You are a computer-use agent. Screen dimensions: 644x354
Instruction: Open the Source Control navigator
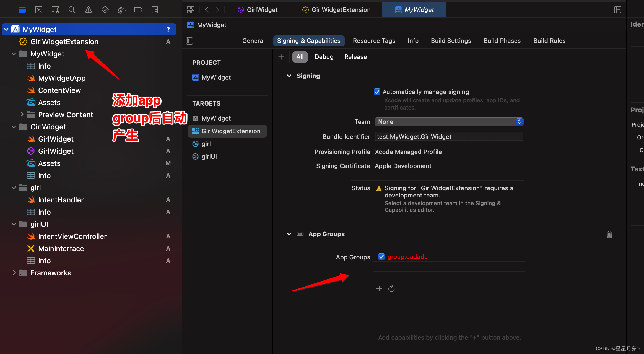[x=39, y=10]
